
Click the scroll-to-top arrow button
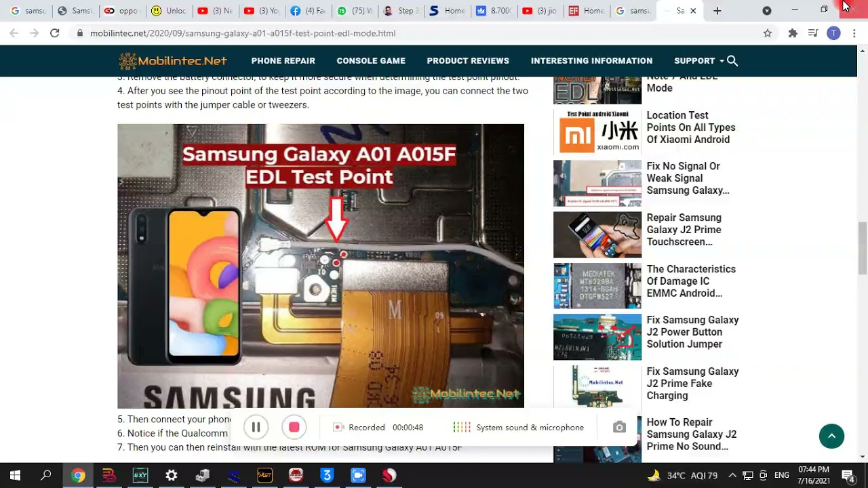point(831,436)
